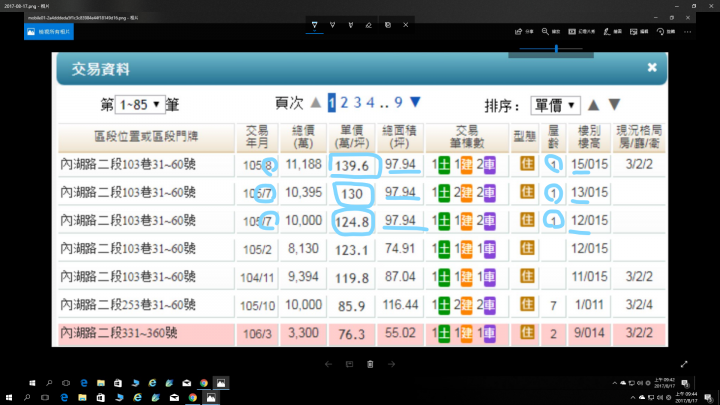Click the 116.44 total area cell

(400, 305)
